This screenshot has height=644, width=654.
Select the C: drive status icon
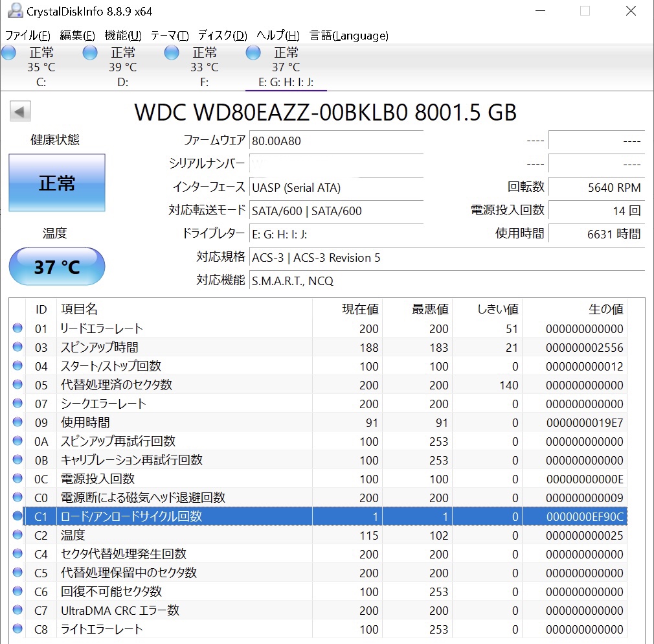coord(9,53)
